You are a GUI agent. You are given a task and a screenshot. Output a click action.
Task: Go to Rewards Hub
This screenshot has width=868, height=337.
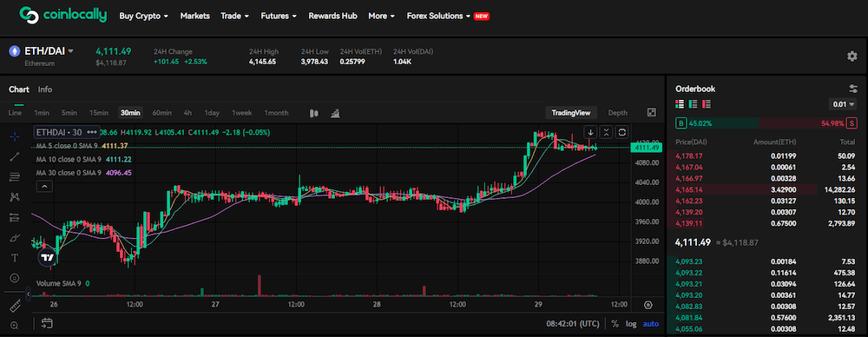point(332,17)
